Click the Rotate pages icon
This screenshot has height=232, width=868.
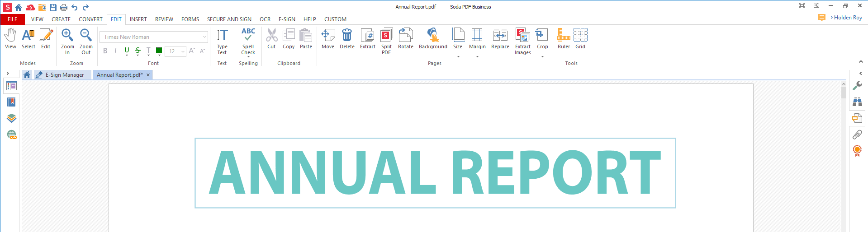coord(406,39)
